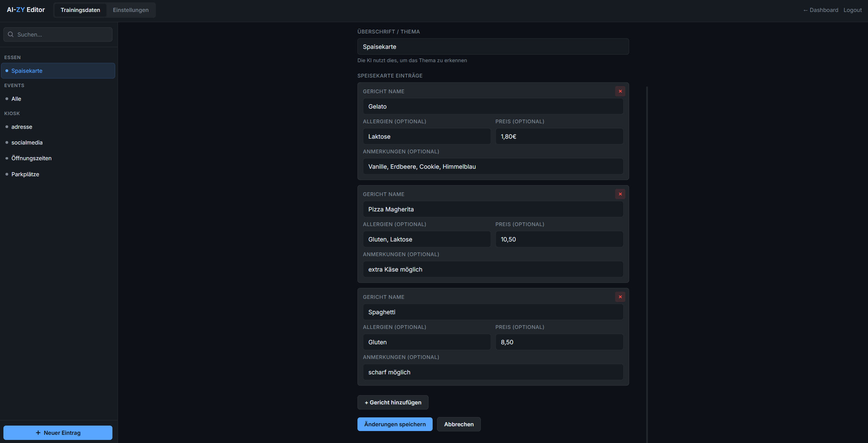Select the Parkplätze entry
Image resolution: width=868 pixels, height=443 pixels.
coord(58,174)
